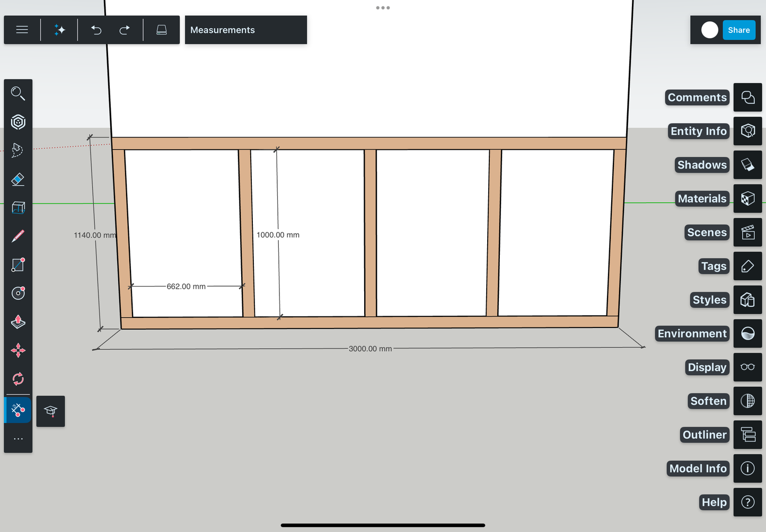The image size is (766, 532).
Task: Activate the Pencil drawing tool
Action: point(17,236)
